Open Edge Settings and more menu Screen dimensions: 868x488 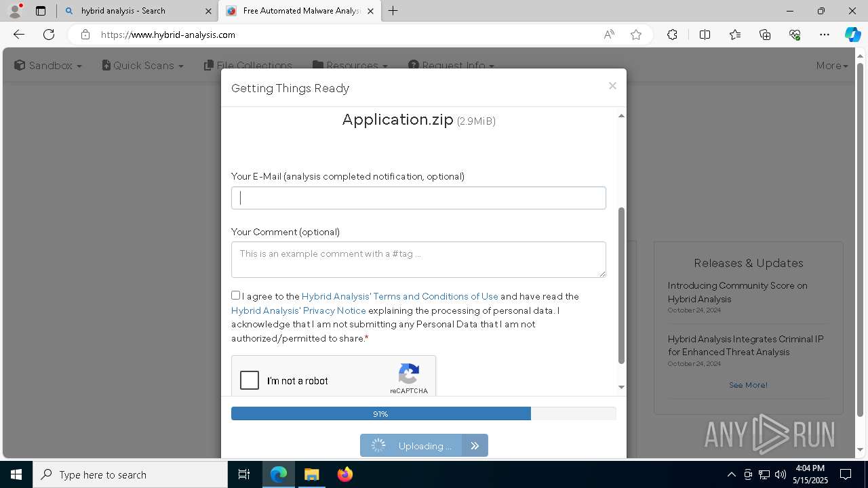[825, 35]
